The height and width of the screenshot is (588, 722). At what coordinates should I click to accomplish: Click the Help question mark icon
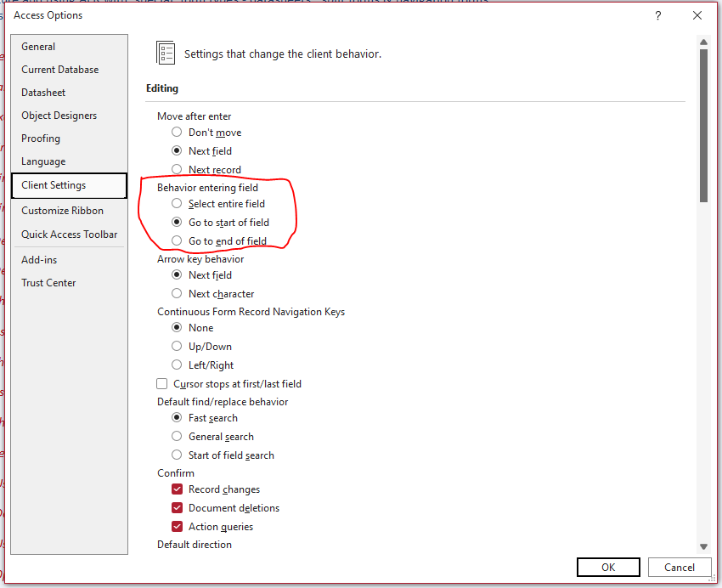(x=657, y=16)
